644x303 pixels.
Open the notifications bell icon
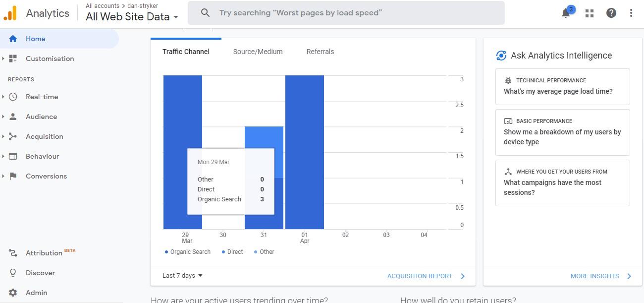(x=566, y=13)
